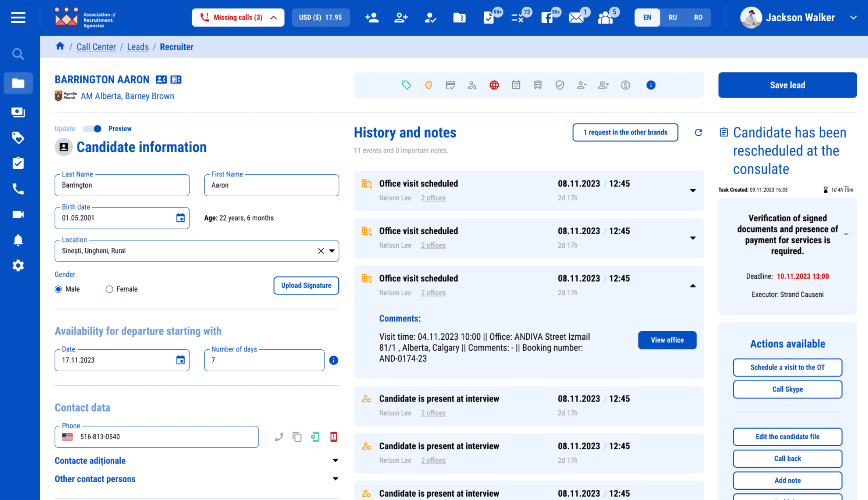Click the Last Name field
Image resolution: width=868 pixels, height=500 pixels.
click(x=122, y=185)
